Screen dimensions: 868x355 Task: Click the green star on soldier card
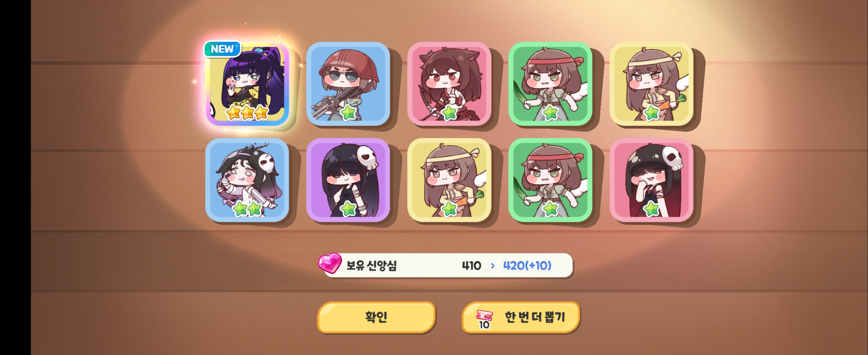[348, 112]
